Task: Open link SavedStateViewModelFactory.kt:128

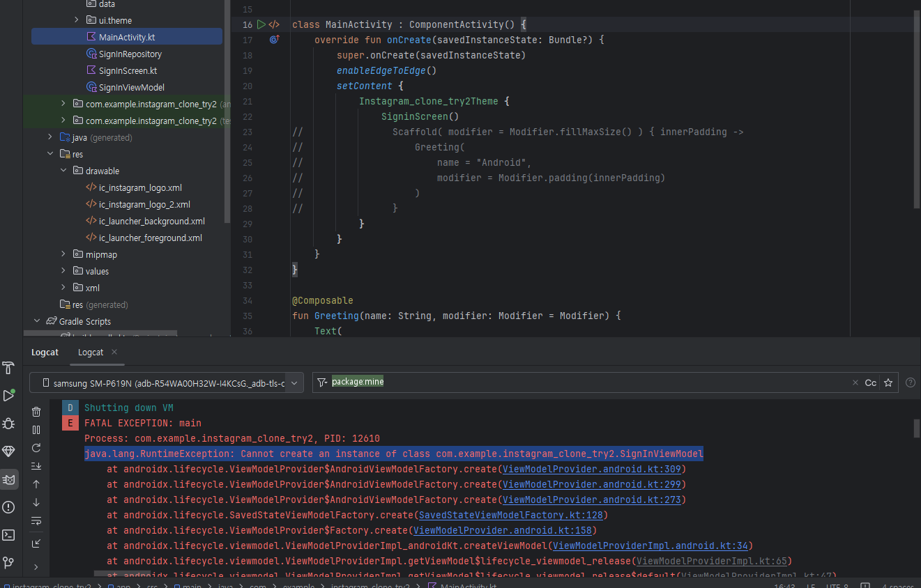Action: 510,515
